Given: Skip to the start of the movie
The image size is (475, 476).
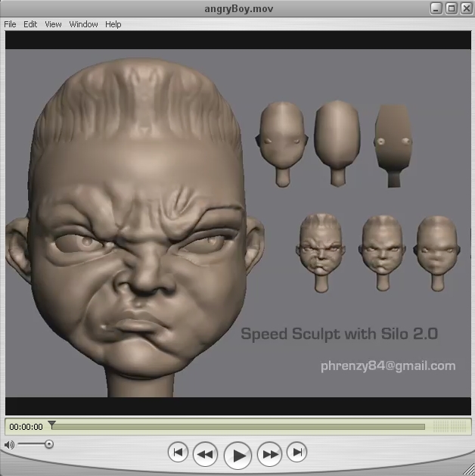Looking at the screenshot, I should coord(178,452).
